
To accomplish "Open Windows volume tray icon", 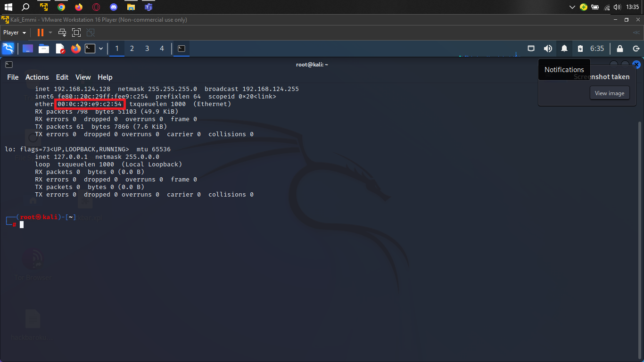I will 617,7.
